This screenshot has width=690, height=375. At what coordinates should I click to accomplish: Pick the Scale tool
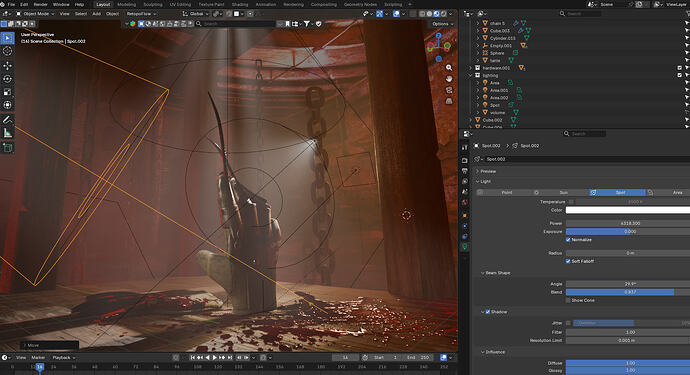pos(7,92)
